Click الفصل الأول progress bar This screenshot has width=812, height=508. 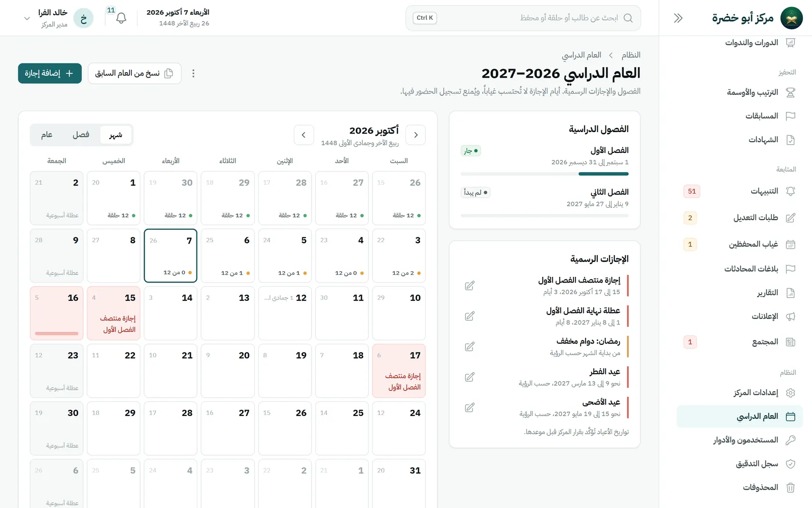point(545,174)
